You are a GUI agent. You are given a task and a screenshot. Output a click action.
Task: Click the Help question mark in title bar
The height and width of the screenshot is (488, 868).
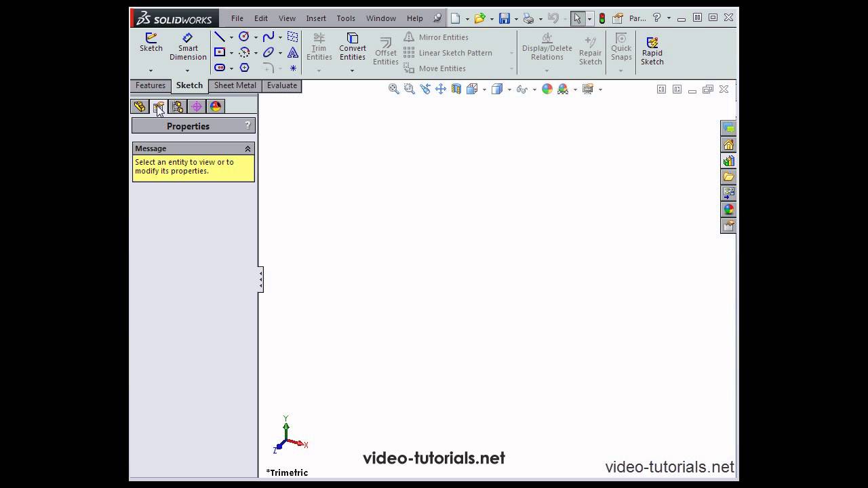pyautogui.click(x=656, y=18)
